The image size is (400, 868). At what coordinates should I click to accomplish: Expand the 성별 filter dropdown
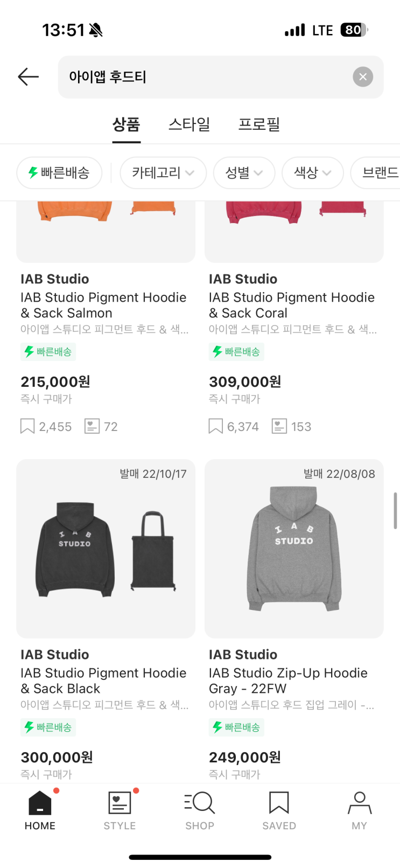pos(244,173)
